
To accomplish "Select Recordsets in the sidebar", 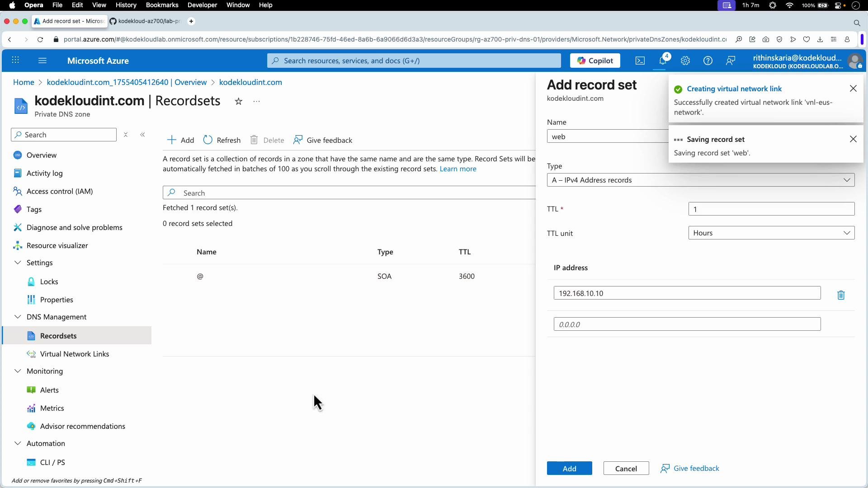I will pyautogui.click(x=77, y=336).
